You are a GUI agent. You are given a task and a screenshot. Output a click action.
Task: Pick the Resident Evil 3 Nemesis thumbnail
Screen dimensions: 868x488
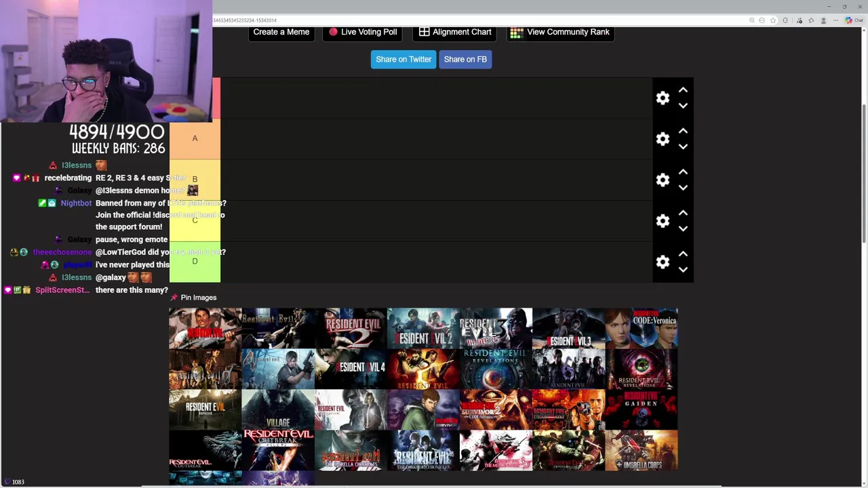pyautogui.click(x=496, y=329)
